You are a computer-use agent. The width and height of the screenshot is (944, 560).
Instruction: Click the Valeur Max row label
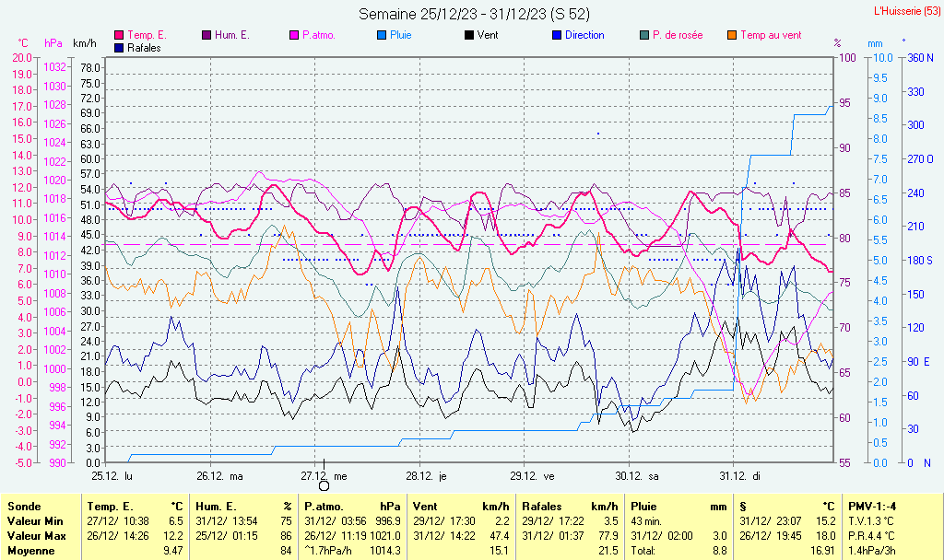(36, 535)
